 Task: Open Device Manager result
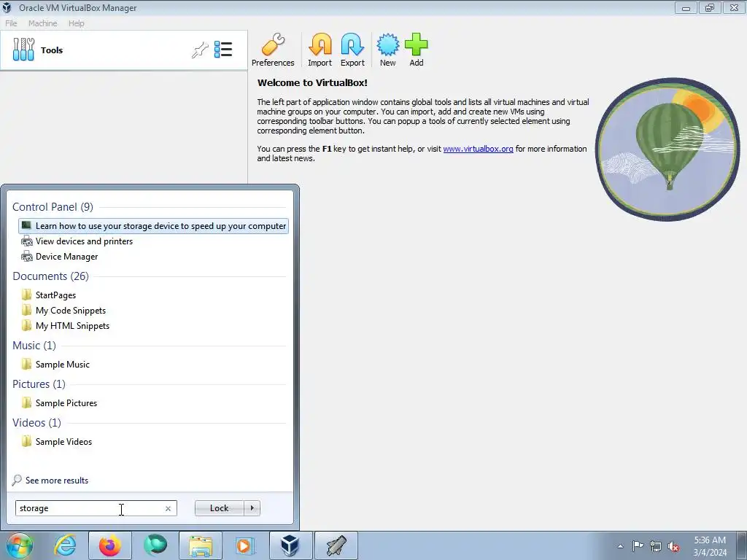(x=60, y=256)
